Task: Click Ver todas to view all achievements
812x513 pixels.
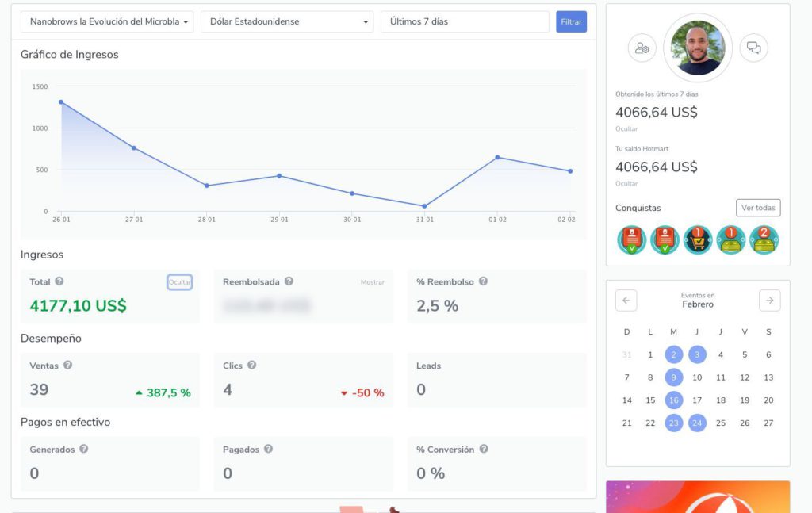Action: [x=758, y=208]
